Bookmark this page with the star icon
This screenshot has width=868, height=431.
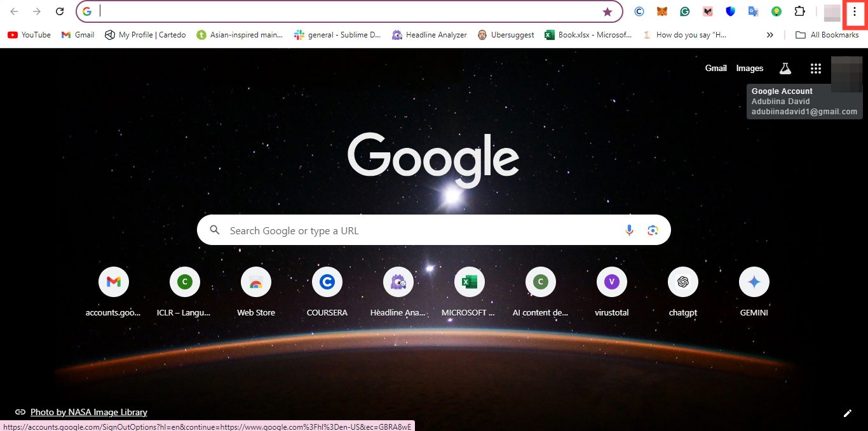pyautogui.click(x=607, y=11)
